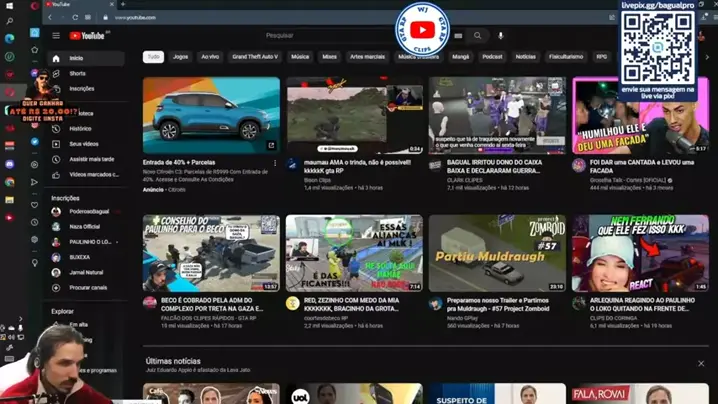Open the history clock icon in the Opera sidebar

(34, 222)
